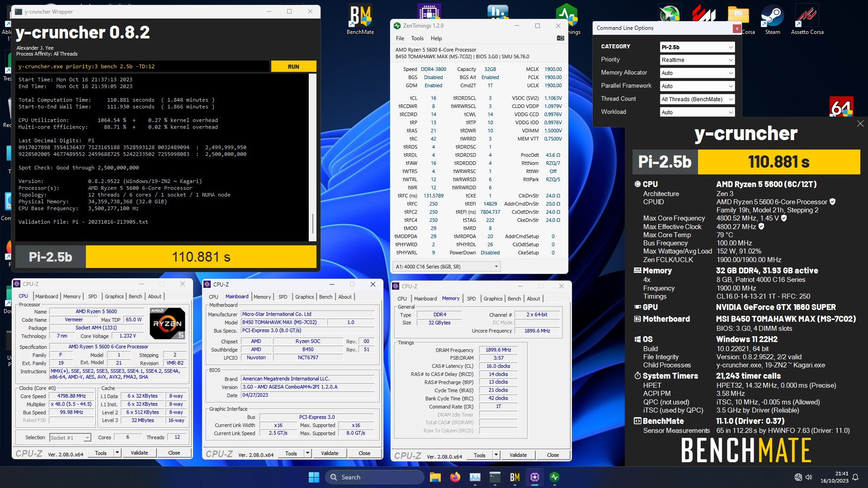This screenshot has width=868, height=488.
Task: Click the ZenTimings screenshot camera icon
Action: 560,38
